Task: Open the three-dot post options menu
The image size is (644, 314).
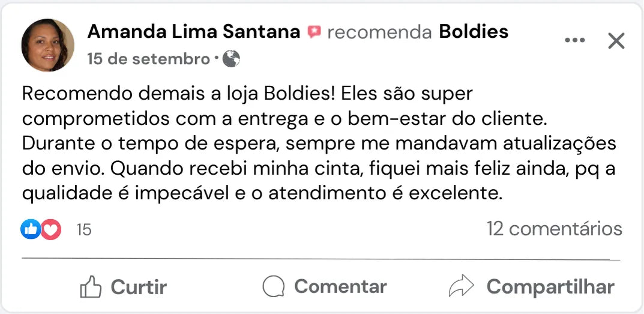Action: [x=574, y=40]
